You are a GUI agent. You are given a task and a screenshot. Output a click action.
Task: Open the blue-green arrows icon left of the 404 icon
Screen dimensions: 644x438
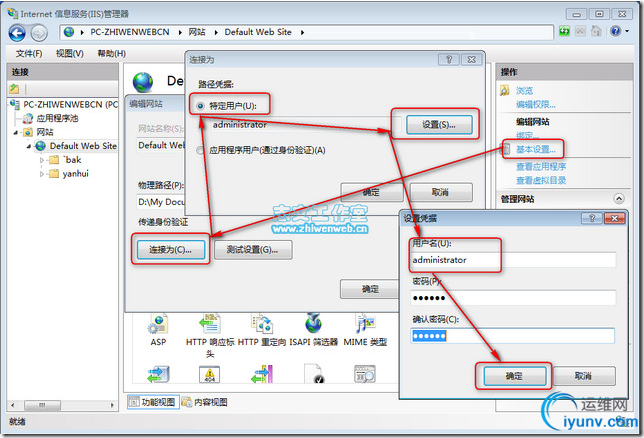[158, 374]
